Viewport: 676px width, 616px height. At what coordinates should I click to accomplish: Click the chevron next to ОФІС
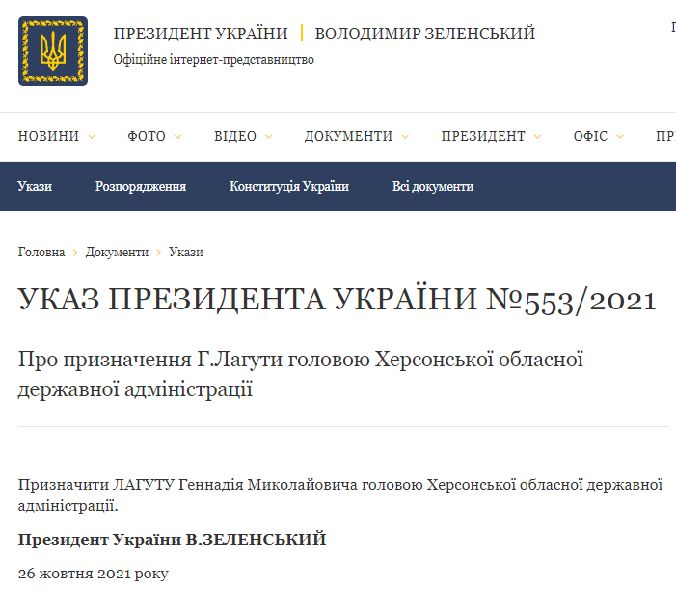[620, 137]
